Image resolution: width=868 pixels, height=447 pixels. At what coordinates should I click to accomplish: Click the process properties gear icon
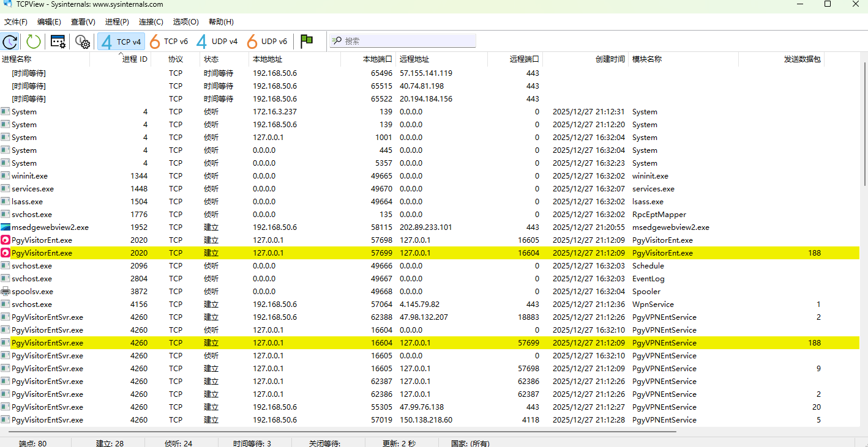pyautogui.click(x=83, y=42)
